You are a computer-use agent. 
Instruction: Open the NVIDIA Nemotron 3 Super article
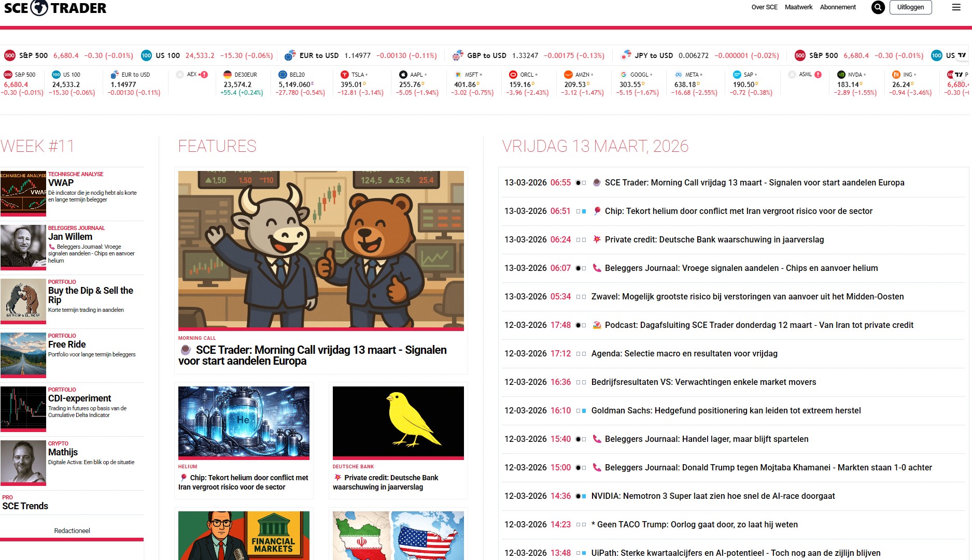coord(713,496)
